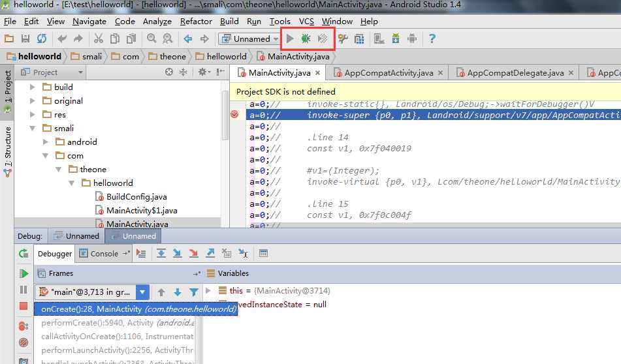
Task: Click the Step Out debugger icon
Action: click(210, 253)
